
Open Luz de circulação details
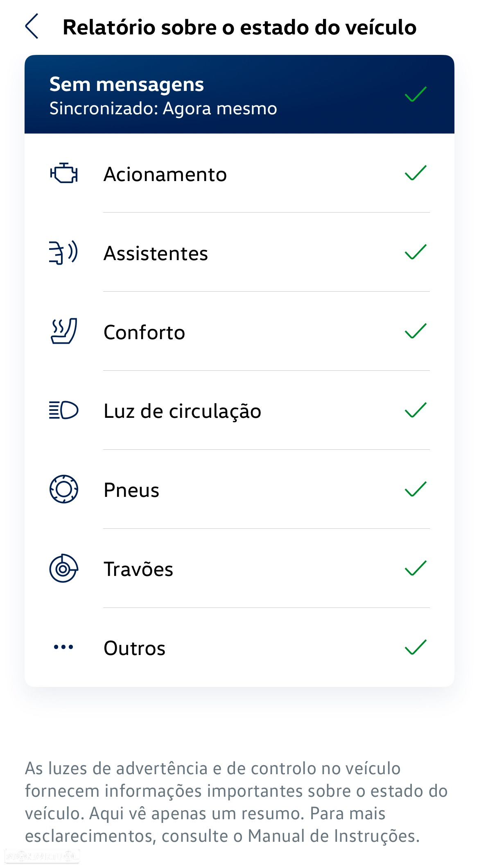239,410
